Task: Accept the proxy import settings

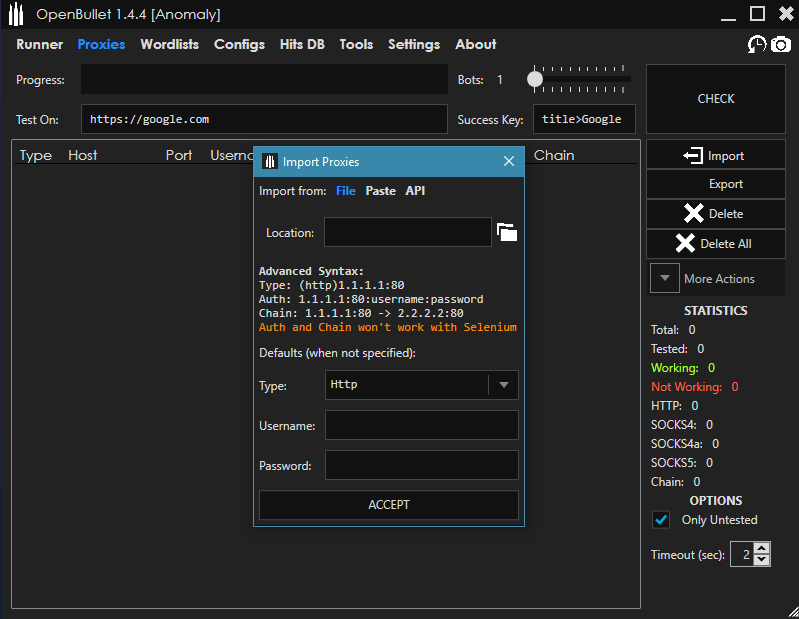Action: [389, 505]
